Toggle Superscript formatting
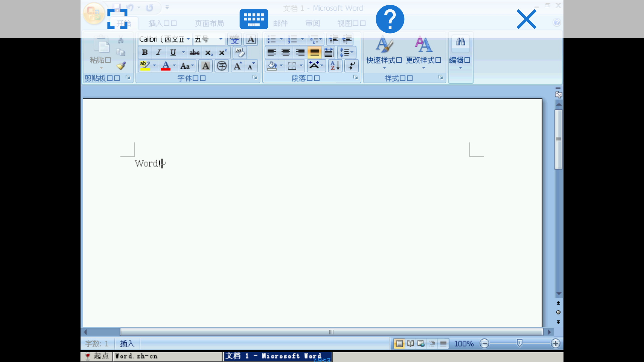This screenshot has width=644, height=362. tap(223, 52)
